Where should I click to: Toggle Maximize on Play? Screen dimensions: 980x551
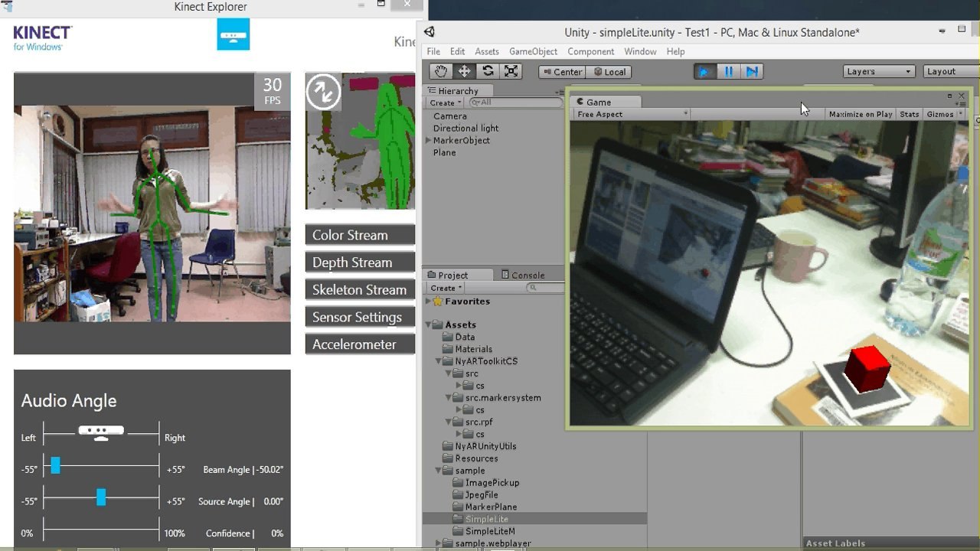coord(861,114)
